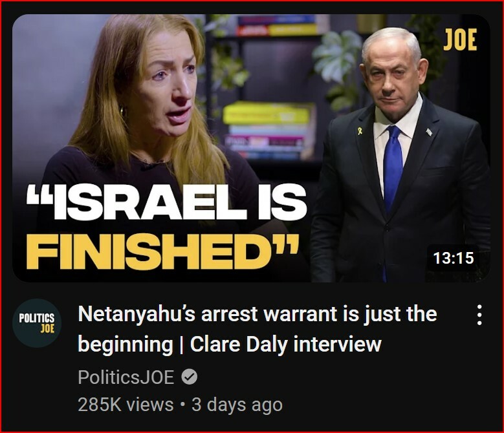Click the woman's gold hoop earring
Viewport: 504px width, 433px height.
click(x=122, y=112)
